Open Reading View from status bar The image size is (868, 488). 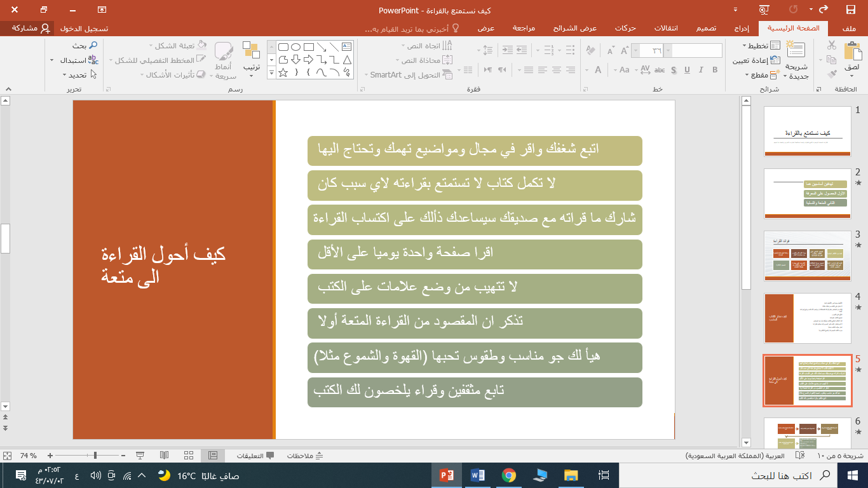[x=164, y=456]
